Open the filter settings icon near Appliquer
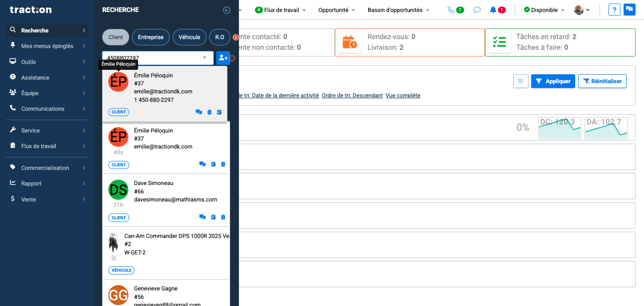This screenshot has width=644, height=306. (x=521, y=81)
